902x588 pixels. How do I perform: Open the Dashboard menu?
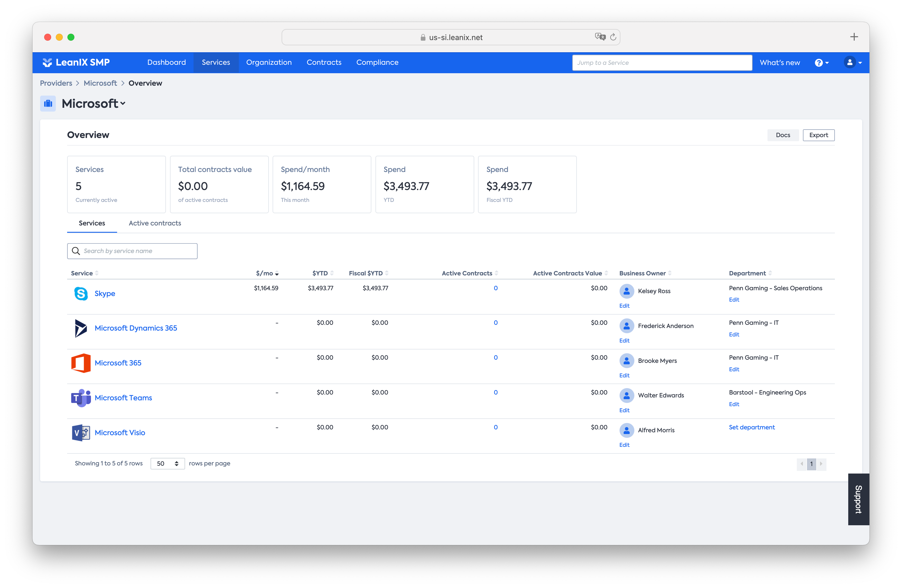[x=167, y=62]
